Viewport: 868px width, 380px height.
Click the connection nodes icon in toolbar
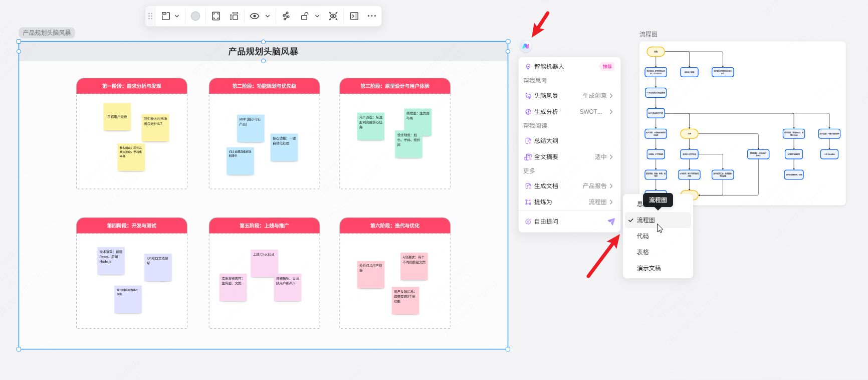[286, 16]
